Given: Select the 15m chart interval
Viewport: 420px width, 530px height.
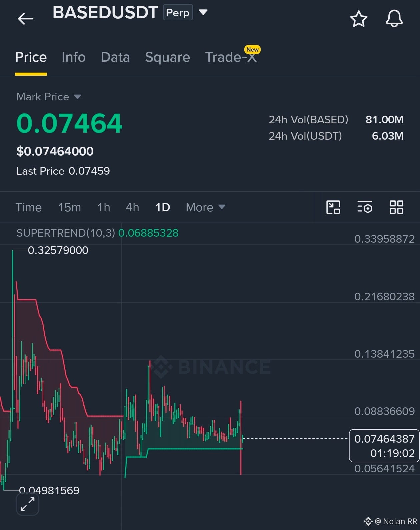Looking at the screenshot, I should pyautogui.click(x=69, y=207).
